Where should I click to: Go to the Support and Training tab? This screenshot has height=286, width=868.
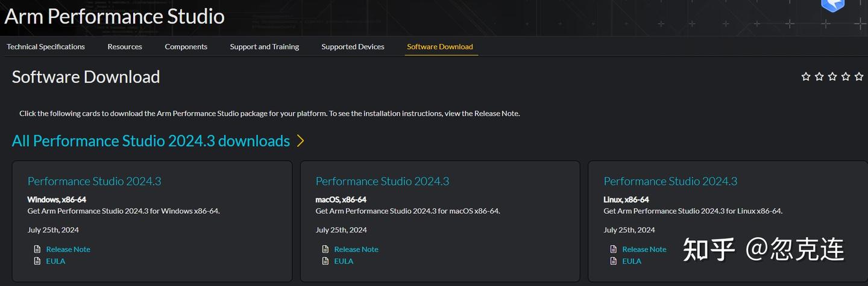[264, 46]
